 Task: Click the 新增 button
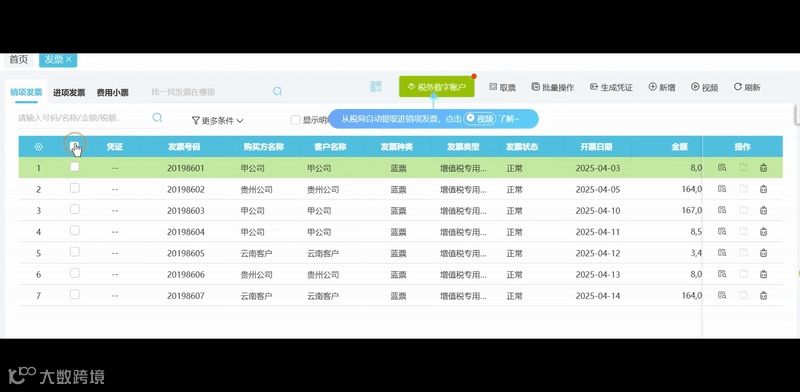click(662, 87)
